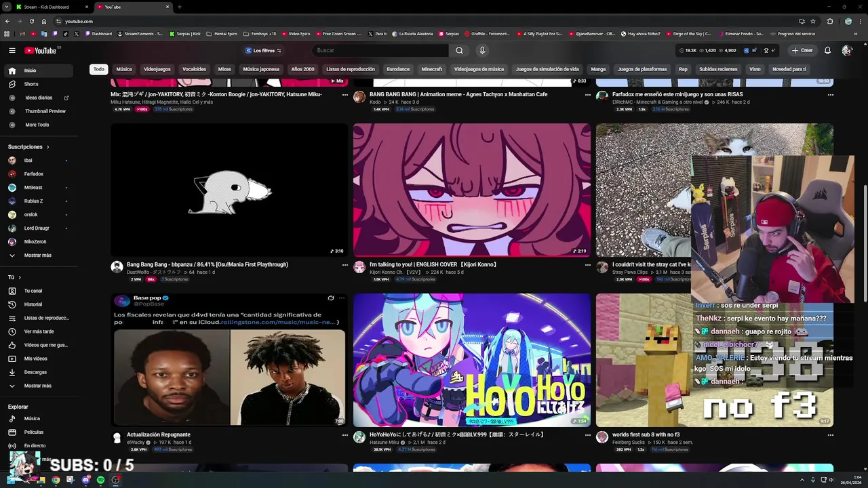Open the Los filtros dropdown

click(264, 50)
